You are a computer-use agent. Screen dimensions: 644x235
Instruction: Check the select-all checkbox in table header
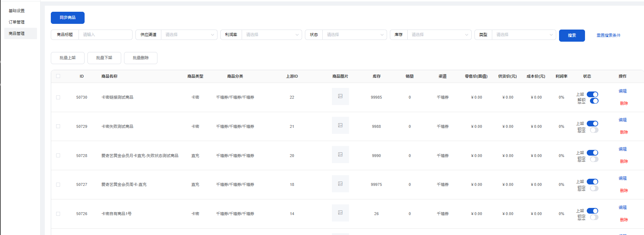point(58,76)
